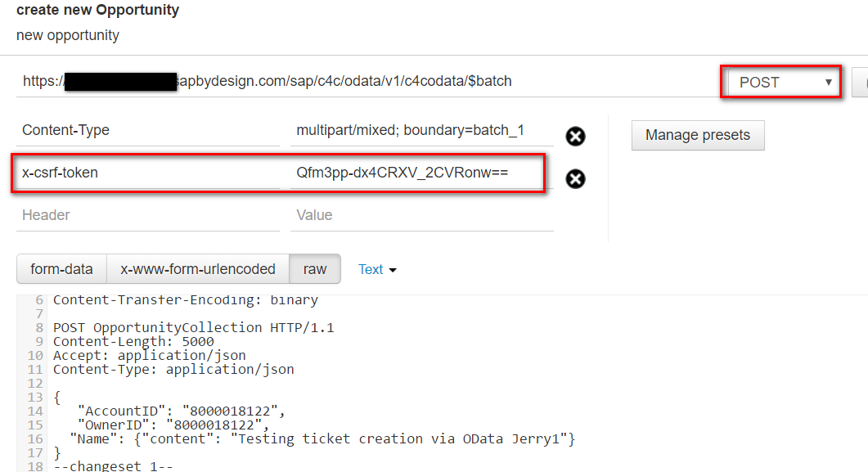Image resolution: width=868 pixels, height=472 pixels.
Task: Remove the Content-Type header with delete icon
Action: coord(575,137)
